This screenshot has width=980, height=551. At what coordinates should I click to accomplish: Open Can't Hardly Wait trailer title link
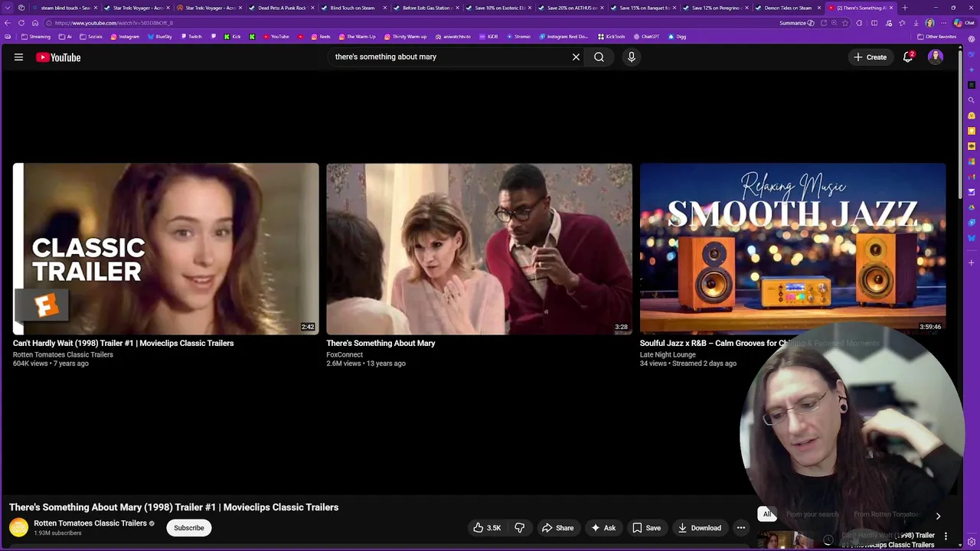(x=123, y=343)
